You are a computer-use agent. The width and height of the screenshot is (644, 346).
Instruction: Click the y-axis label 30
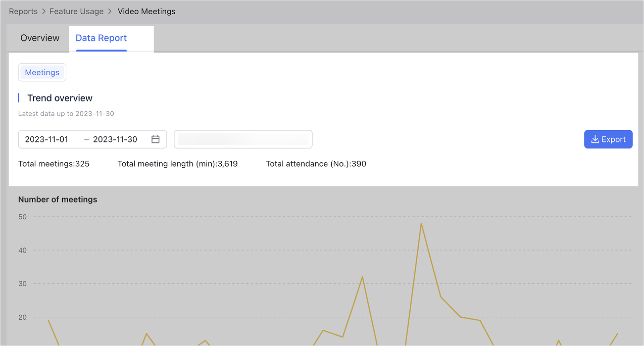tap(22, 284)
